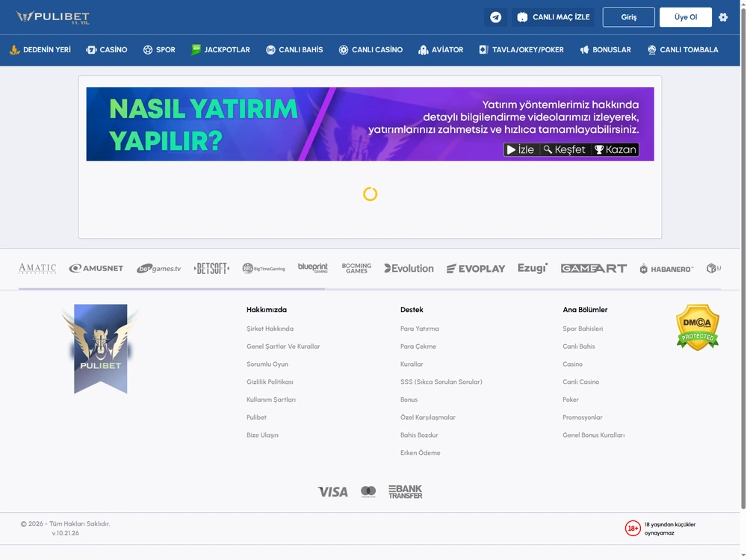Click the Amatic provider logo
747x560 pixels.
pyautogui.click(x=37, y=269)
